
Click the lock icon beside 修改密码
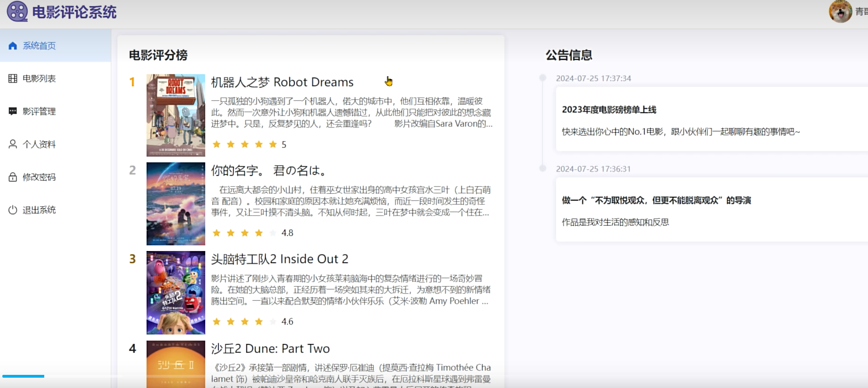click(13, 177)
